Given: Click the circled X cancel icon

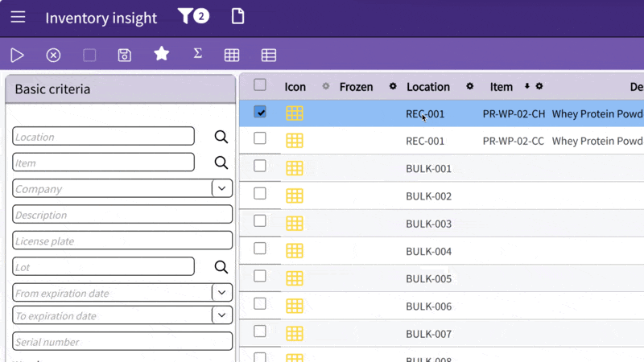Looking at the screenshot, I should (x=53, y=55).
